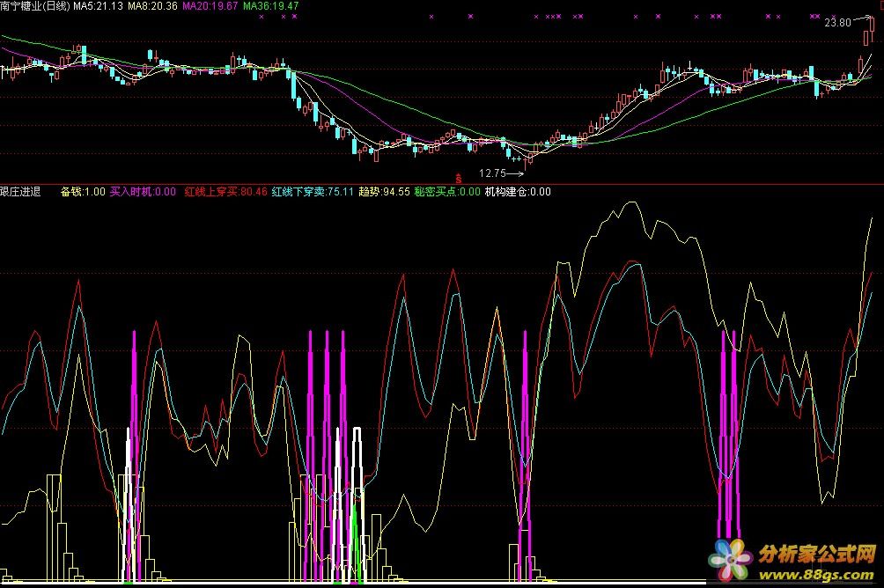The width and height of the screenshot is (884, 588).
Task: Select the 买入时机:0.00 indicator value
Action: click(143, 192)
